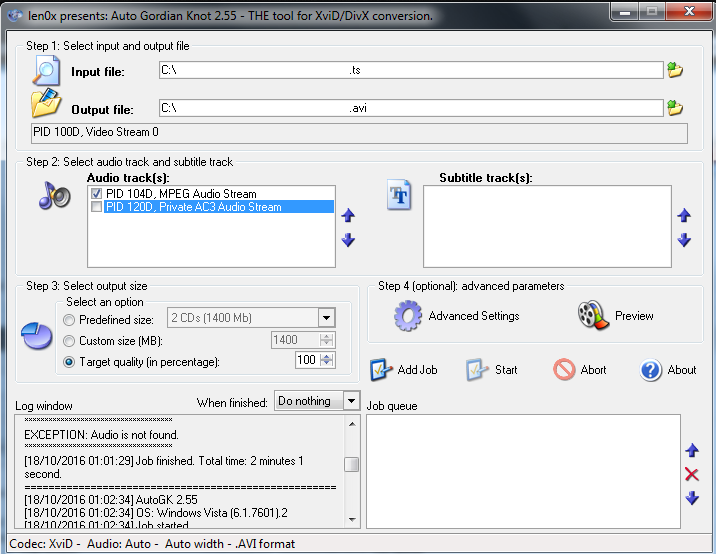Viewport: 716px width, 554px height.
Task: Click the target quality value field
Action: click(x=307, y=360)
